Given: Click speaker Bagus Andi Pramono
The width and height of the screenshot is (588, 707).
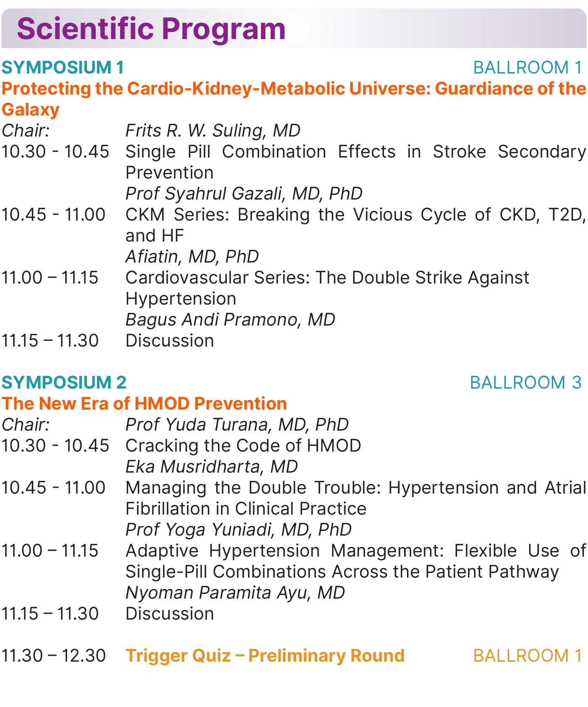Looking at the screenshot, I should pyautogui.click(x=230, y=320).
